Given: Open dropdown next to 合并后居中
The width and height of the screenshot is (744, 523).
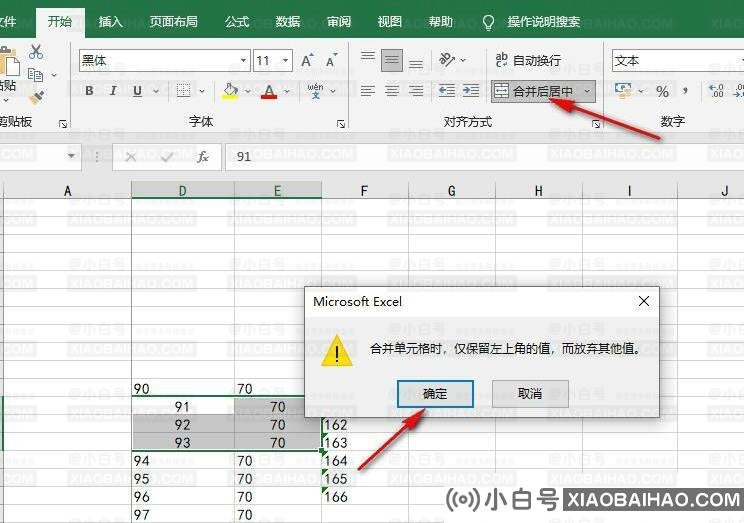Looking at the screenshot, I should [x=587, y=91].
